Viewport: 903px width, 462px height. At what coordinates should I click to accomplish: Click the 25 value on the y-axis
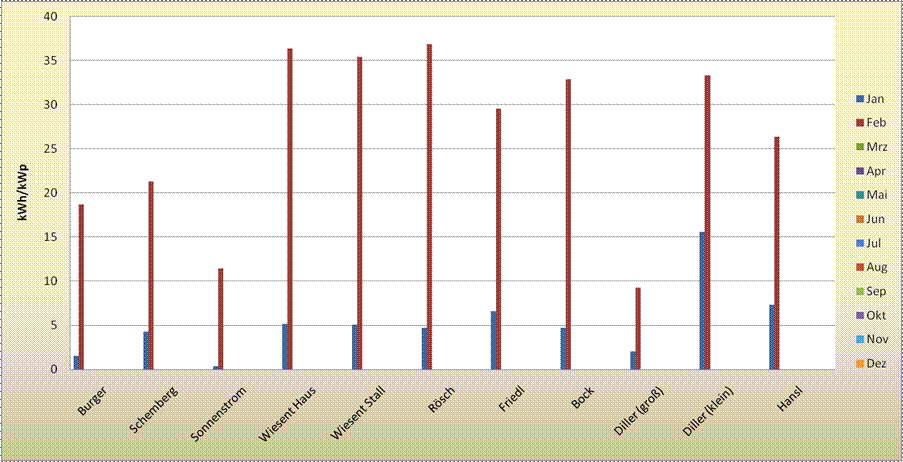click(x=51, y=149)
